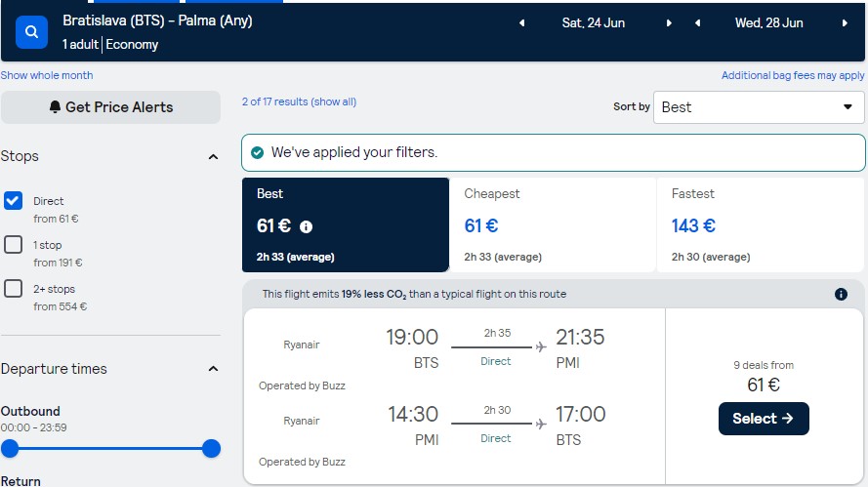Screen dimensions: 868x487
Task: Collapse the Stops filter section
Action: pos(213,157)
